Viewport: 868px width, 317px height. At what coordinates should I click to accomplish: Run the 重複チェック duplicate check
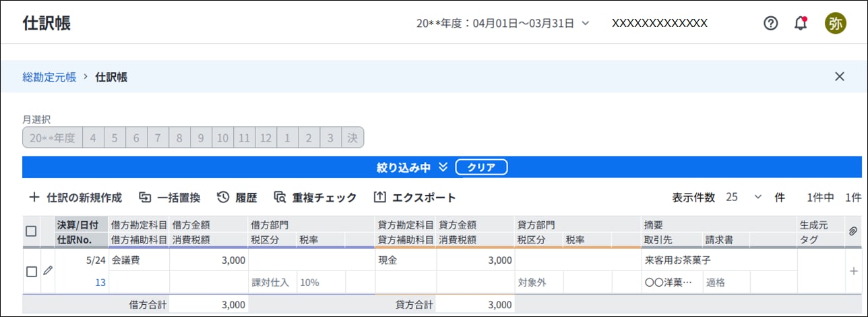(x=315, y=198)
